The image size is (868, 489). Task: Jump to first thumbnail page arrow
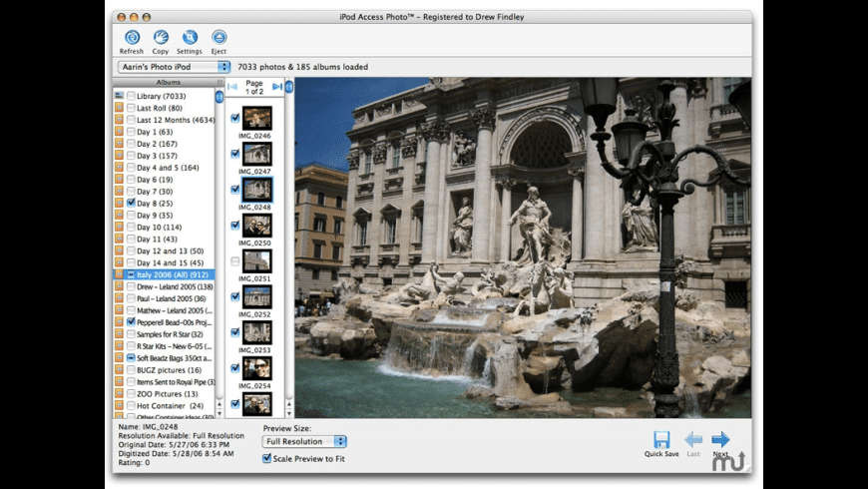point(232,87)
